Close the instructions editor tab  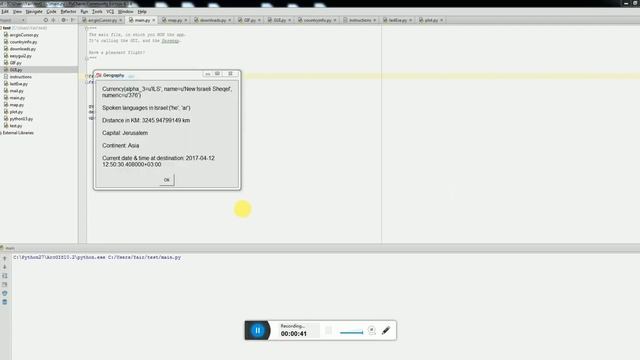(374, 20)
